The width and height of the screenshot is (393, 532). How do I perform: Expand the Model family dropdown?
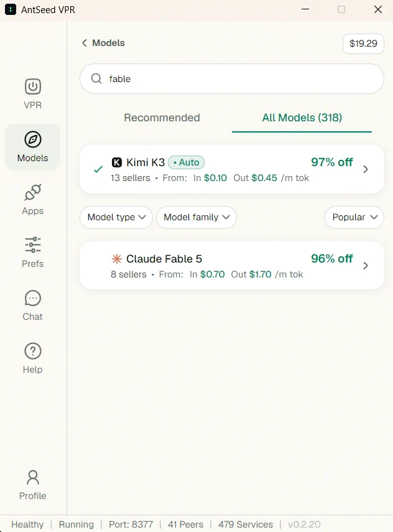click(196, 217)
